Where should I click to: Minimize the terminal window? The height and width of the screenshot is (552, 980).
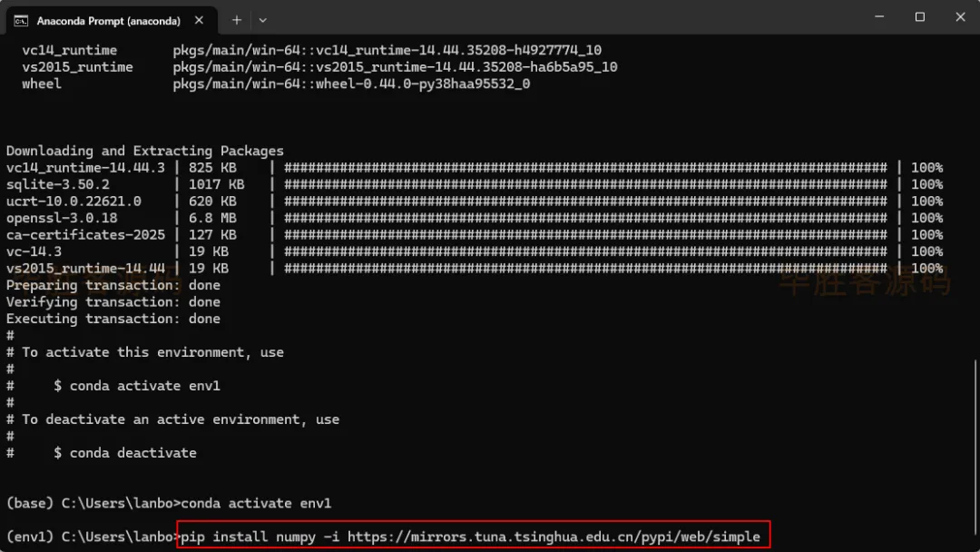pyautogui.click(x=879, y=17)
